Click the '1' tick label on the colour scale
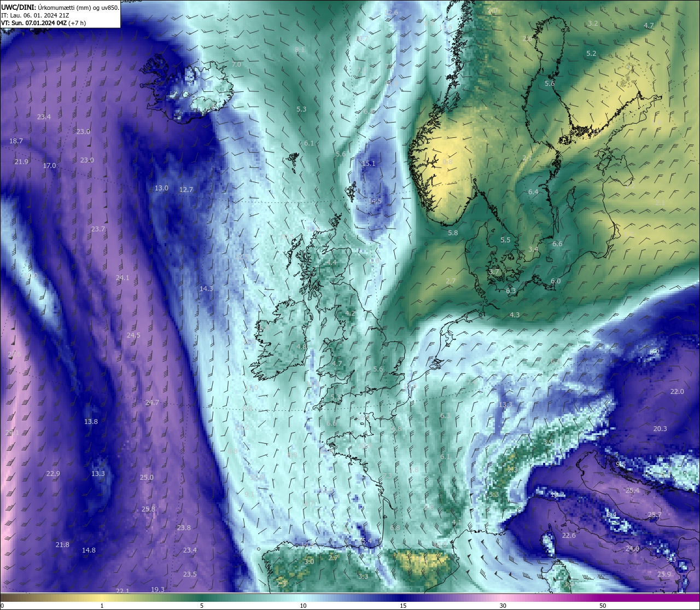 coord(102,606)
